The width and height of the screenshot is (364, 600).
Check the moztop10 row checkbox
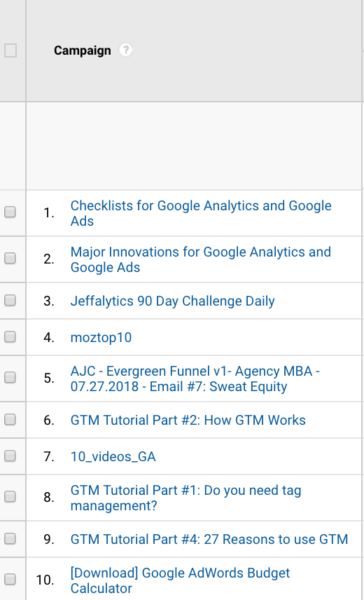point(10,337)
